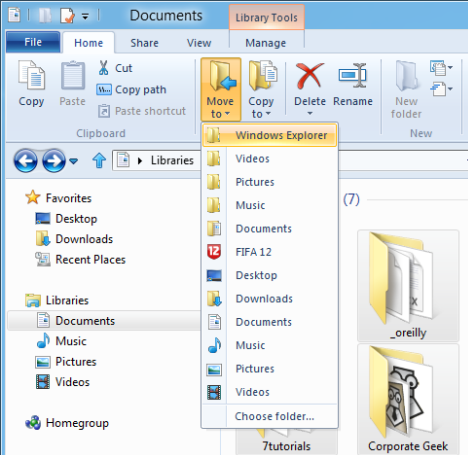The height and width of the screenshot is (455, 468).
Task: Open the Manage tab under Library Tools
Action: (x=266, y=43)
